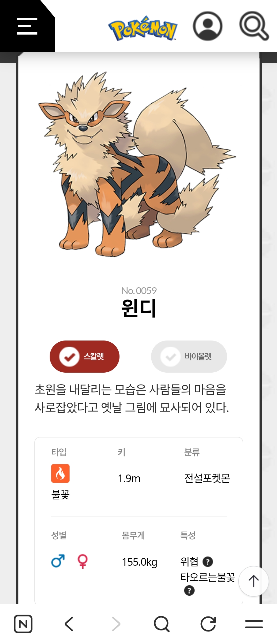
Task: Tap the 윈디 Arcanine artwork image
Action: (x=136, y=164)
